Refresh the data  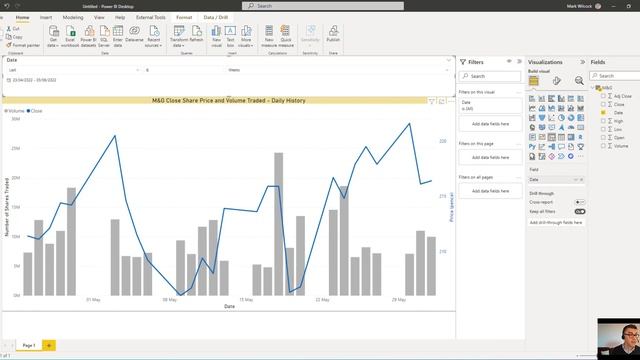click(196, 34)
